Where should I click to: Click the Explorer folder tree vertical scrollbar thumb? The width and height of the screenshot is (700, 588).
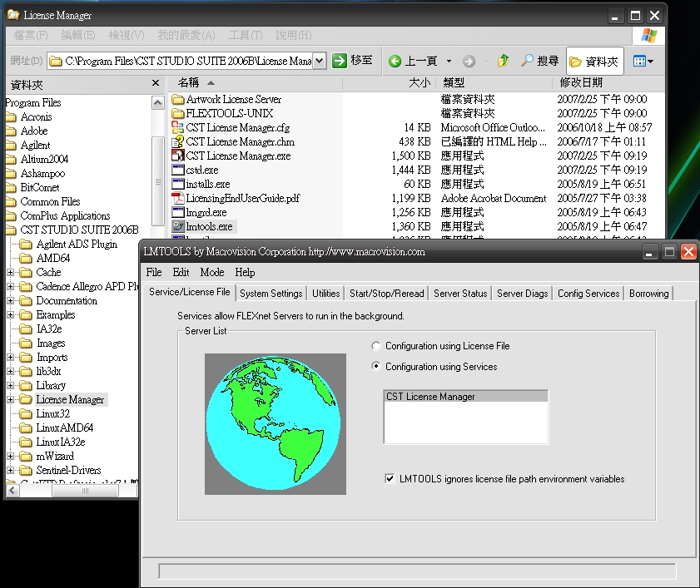pos(157,181)
